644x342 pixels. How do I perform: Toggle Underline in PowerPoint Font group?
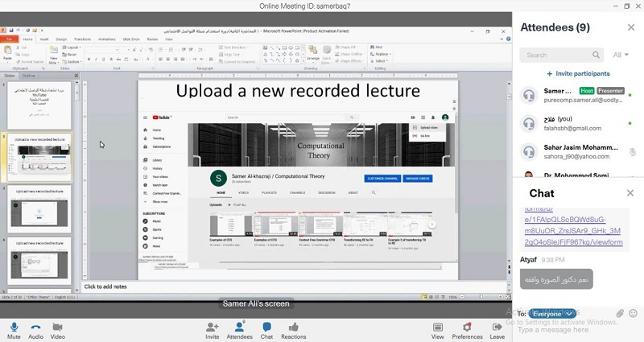[104, 60]
